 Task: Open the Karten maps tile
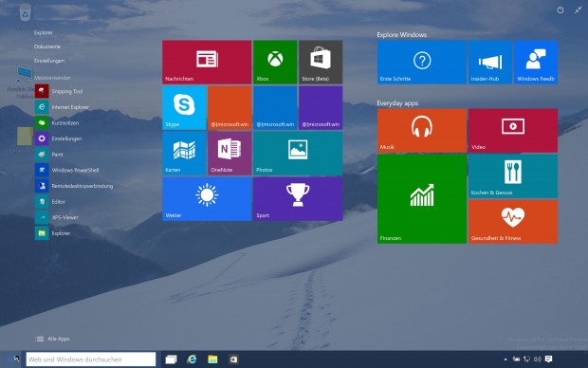184,153
